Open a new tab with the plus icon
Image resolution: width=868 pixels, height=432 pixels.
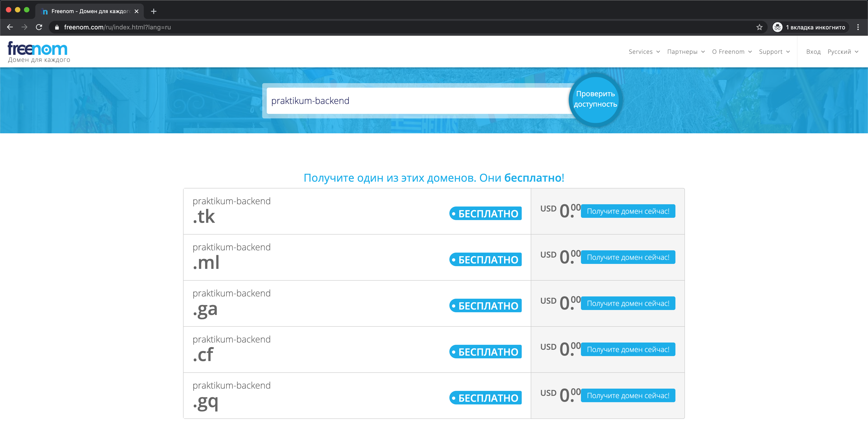point(154,12)
